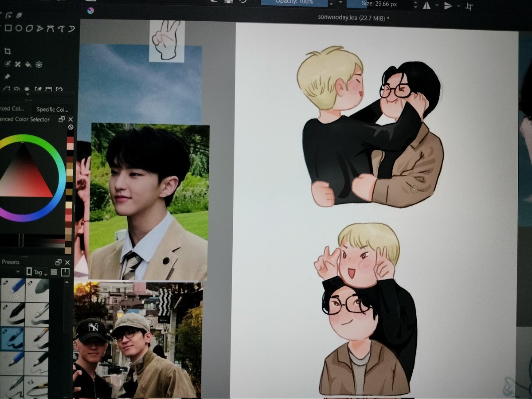532x399 pixels.
Task: Select the Ellipse shape tool
Action: pyautogui.click(x=19, y=28)
